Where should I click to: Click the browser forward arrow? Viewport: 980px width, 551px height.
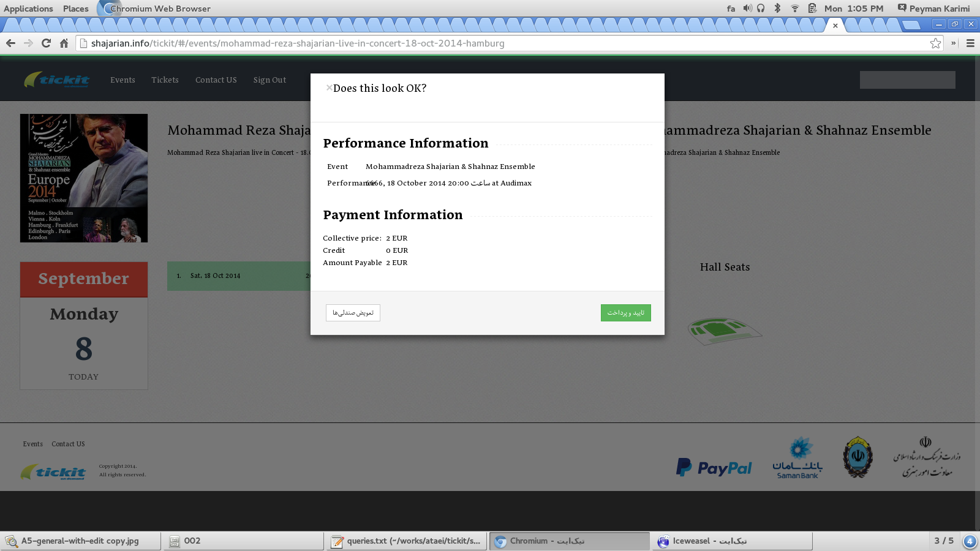[x=28, y=43]
